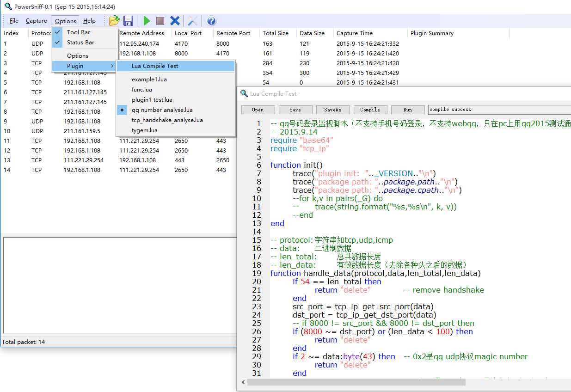Open the File menu
Image resolution: width=571 pixels, height=392 pixels.
[14, 21]
